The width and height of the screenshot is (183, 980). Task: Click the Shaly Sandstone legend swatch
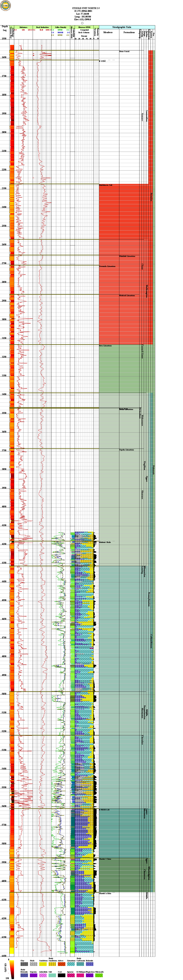point(52,964)
